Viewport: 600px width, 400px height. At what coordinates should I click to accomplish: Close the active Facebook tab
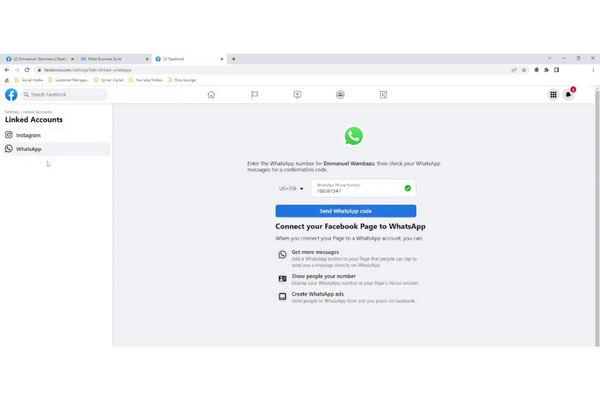222,59
